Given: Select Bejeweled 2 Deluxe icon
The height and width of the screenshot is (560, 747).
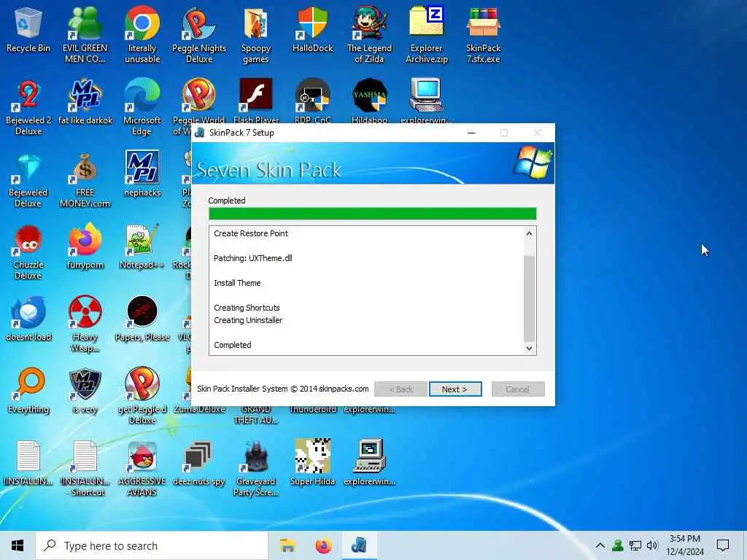Looking at the screenshot, I should click(x=28, y=108).
